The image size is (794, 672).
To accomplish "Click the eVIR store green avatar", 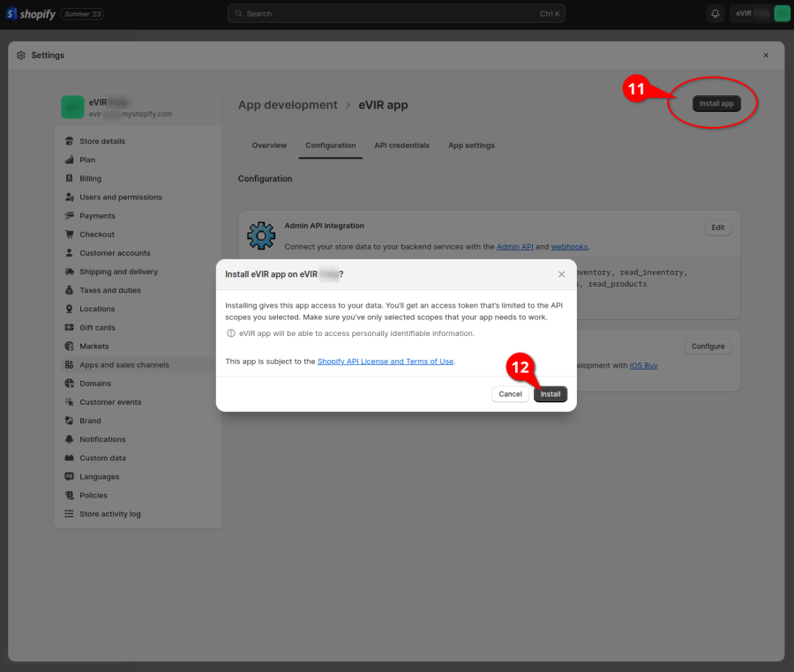I will pos(73,108).
